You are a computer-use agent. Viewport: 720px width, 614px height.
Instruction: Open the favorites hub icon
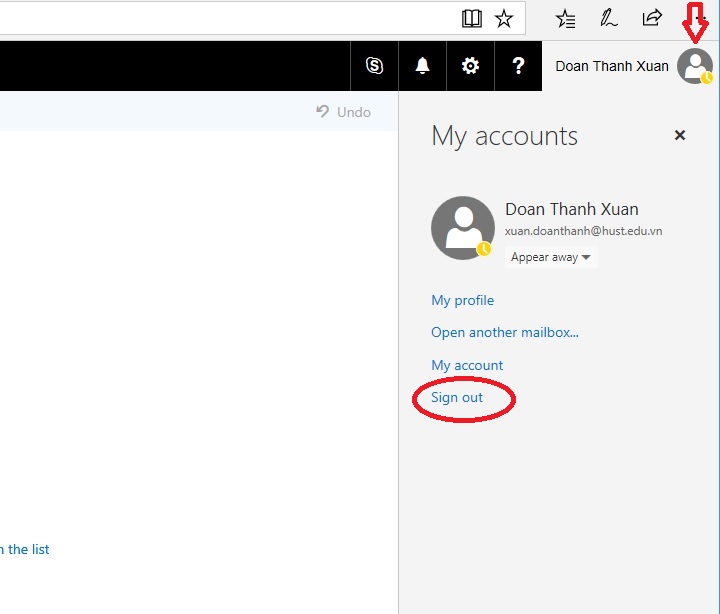[x=565, y=18]
